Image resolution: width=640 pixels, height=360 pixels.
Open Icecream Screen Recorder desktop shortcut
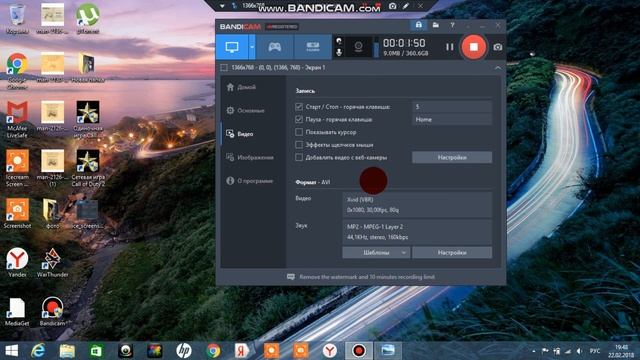click(17, 168)
